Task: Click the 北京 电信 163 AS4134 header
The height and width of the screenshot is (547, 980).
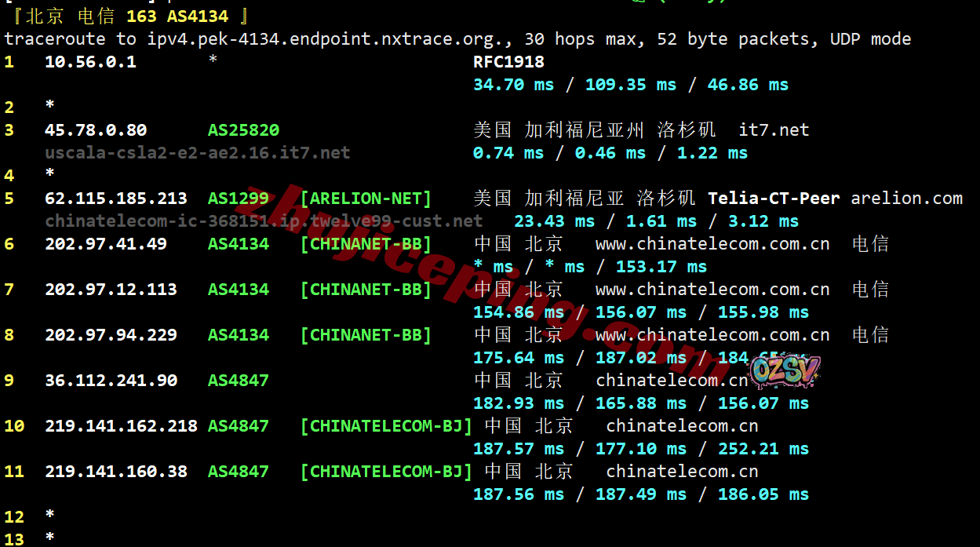Action: (x=127, y=16)
